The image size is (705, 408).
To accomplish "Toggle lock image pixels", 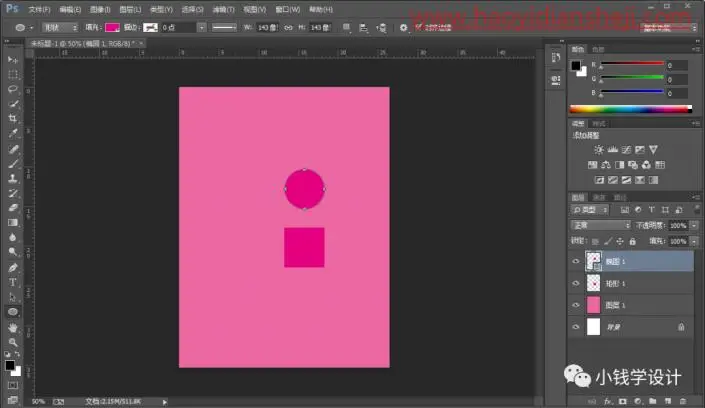I will (607, 242).
